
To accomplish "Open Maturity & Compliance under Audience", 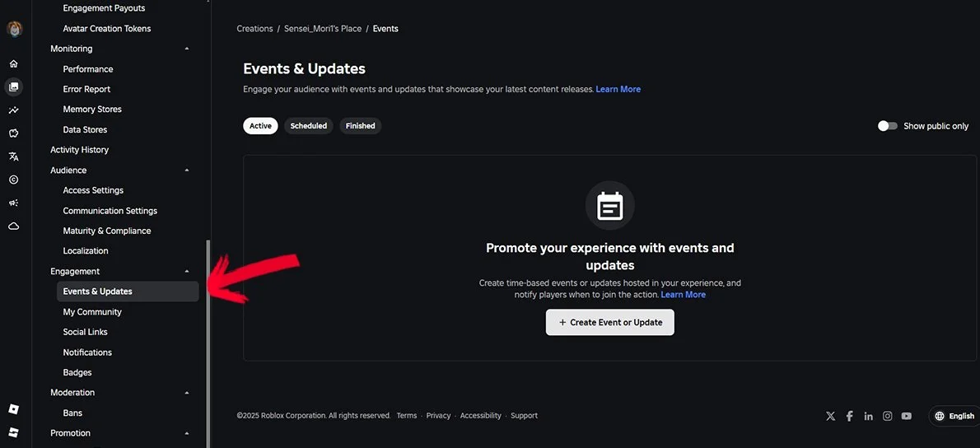I will coord(107,231).
